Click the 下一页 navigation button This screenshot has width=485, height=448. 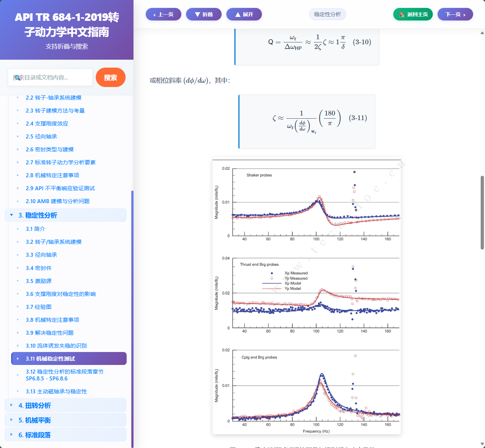pyautogui.click(x=455, y=14)
